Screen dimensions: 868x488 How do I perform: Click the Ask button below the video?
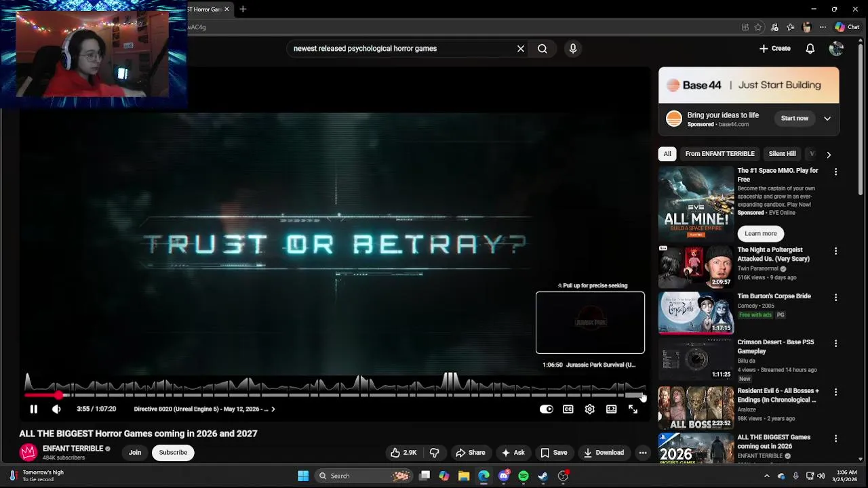pos(513,453)
